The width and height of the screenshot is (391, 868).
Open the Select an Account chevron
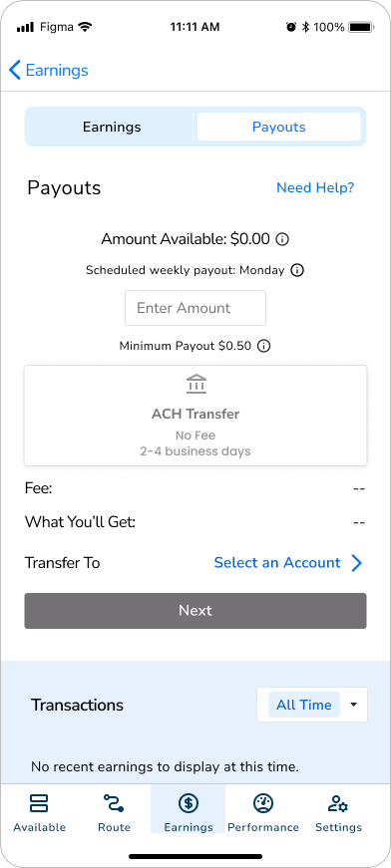pyautogui.click(x=357, y=563)
